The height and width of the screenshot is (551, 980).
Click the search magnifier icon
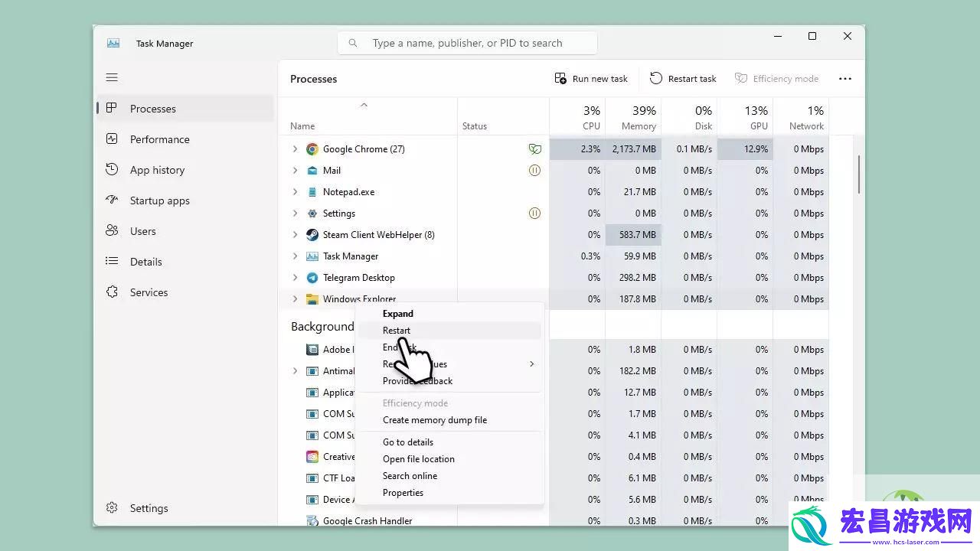(x=353, y=43)
